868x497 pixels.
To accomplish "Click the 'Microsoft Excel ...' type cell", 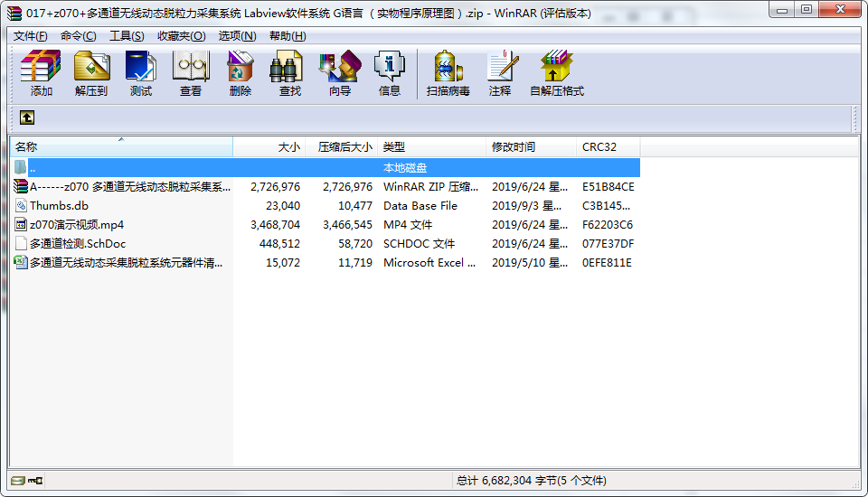I will (429, 262).
